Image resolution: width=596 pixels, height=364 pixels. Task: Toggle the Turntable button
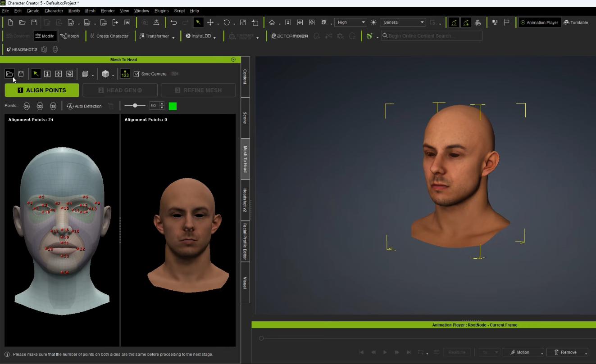pos(576,22)
